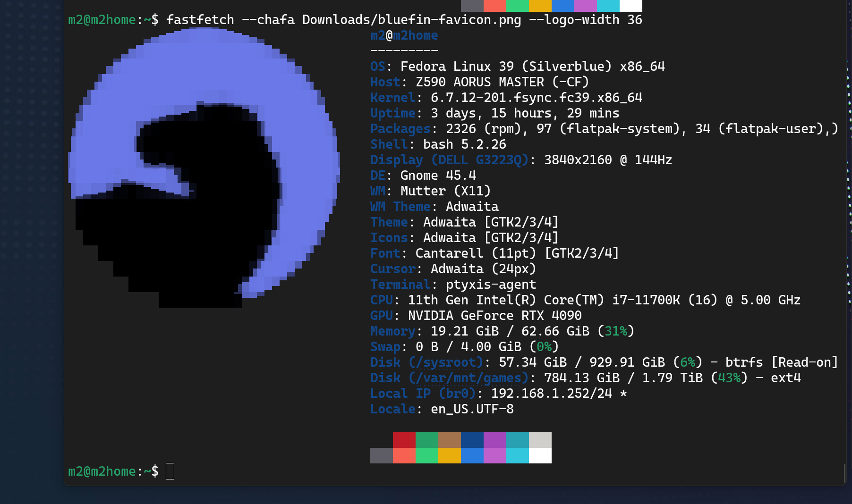Click the "btrfs [Read-on]" filesystem text
This screenshot has width=852, height=504.
[x=782, y=362]
